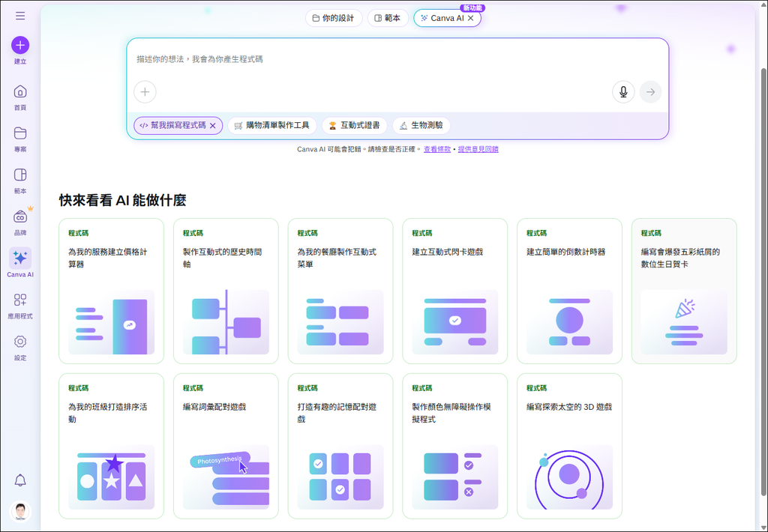Image resolution: width=768 pixels, height=532 pixels.
Task: Close the Canva AI tab with X
Action: [x=471, y=18]
